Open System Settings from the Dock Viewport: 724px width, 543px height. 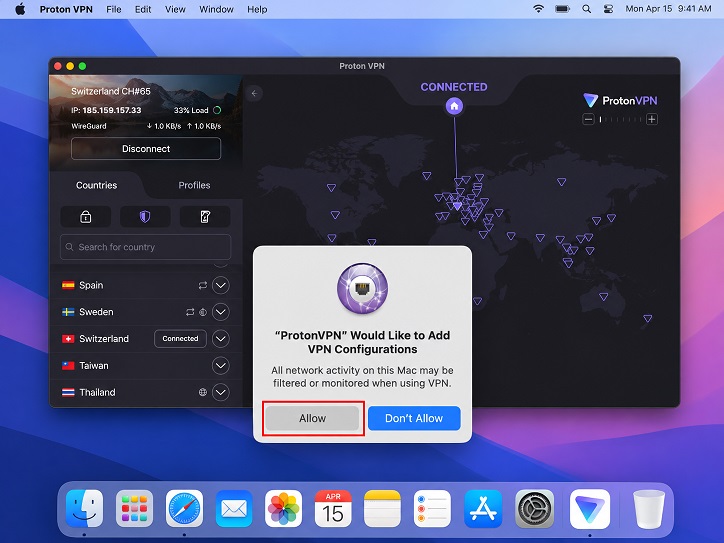(x=534, y=508)
